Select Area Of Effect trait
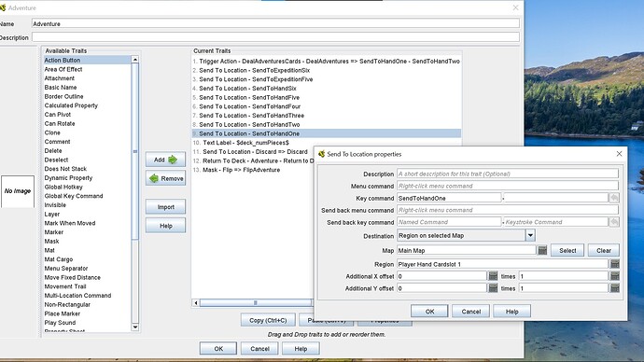The height and width of the screenshot is (362, 644). pos(63,69)
